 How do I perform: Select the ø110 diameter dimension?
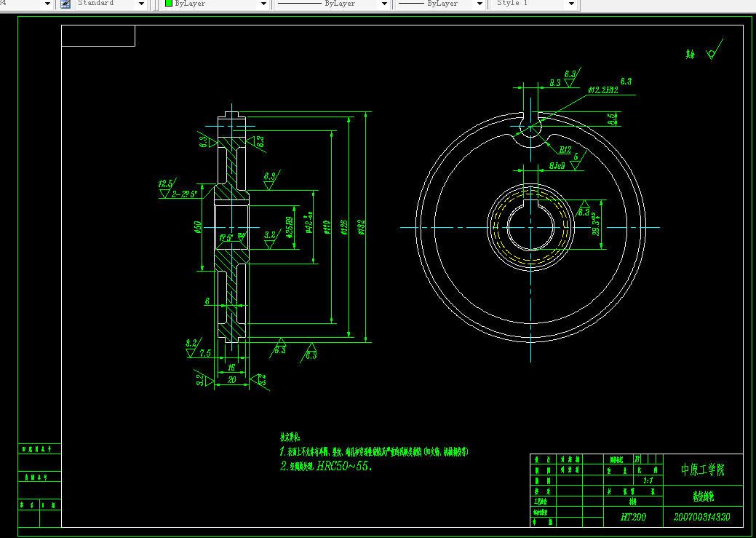327,227
